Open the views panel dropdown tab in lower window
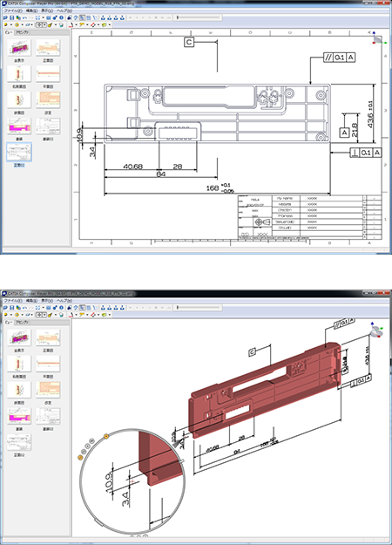Image resolution: width=392 pixels, height=545 pixels. (x=9, y=322)
